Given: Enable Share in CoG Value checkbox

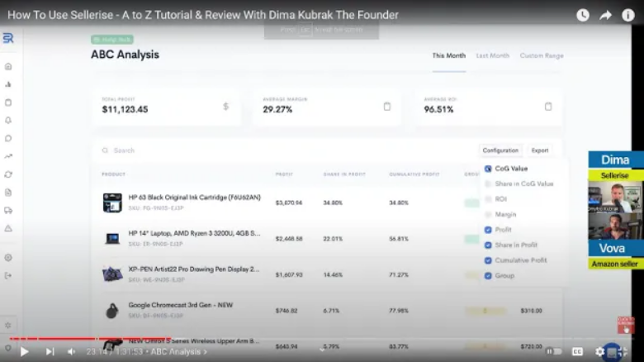Looking at the screenshot, I should coord(488,183).
